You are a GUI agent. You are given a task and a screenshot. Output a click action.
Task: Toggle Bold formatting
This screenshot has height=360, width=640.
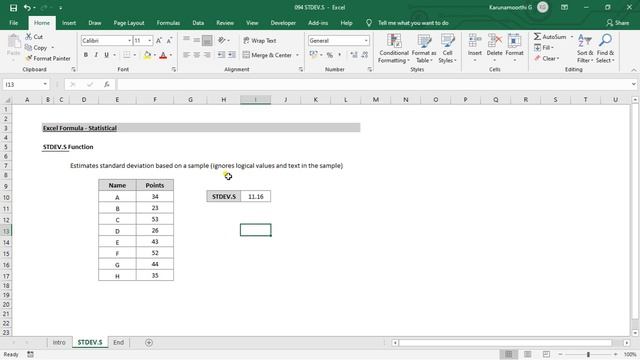(86, 55)
